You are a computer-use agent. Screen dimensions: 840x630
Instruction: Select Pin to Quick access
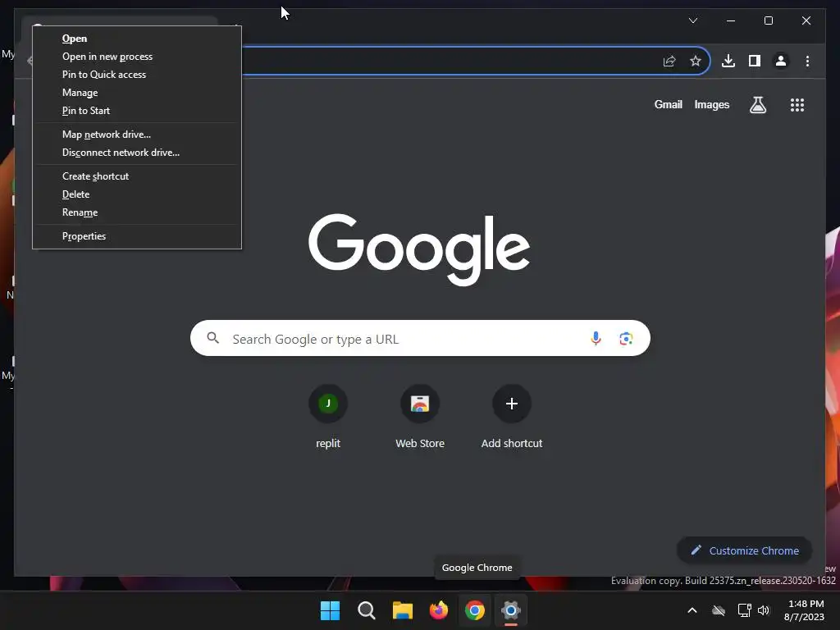[137, 75]
